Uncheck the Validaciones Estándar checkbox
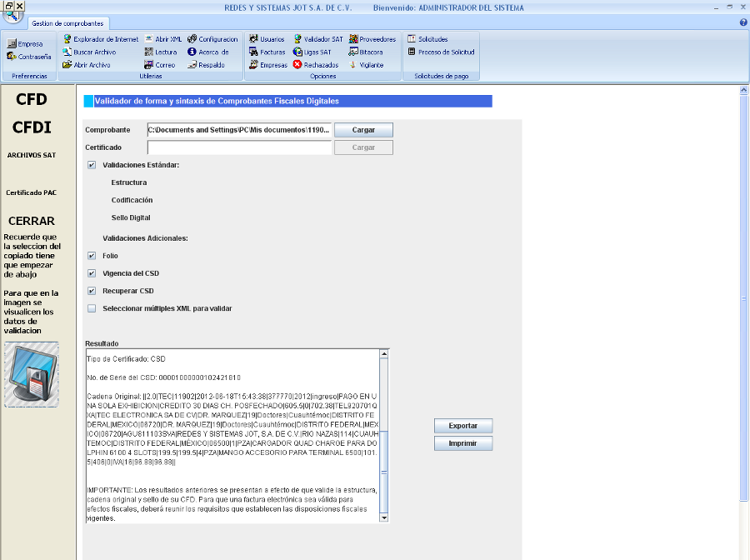Screen dimensions: 750x560 pyautogui.click(x=92, y=165)
